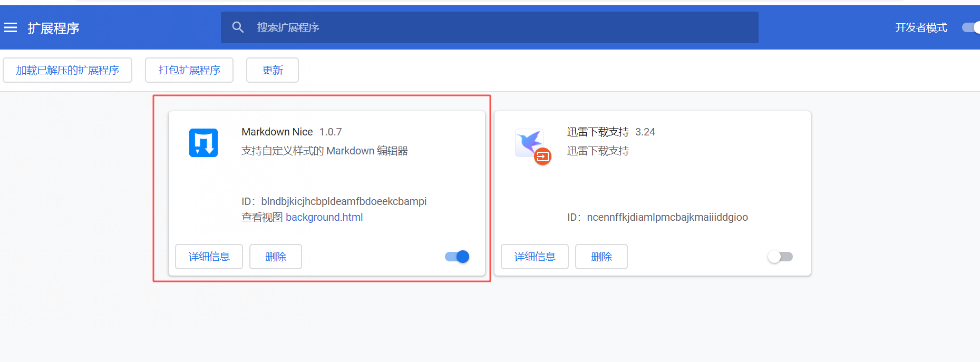
Task: Click the search magnifier icon
Action: point(238,27)
